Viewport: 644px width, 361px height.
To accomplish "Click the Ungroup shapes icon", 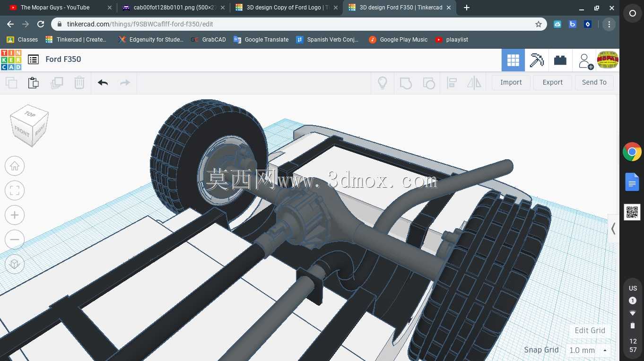I will tap(429, 83).
